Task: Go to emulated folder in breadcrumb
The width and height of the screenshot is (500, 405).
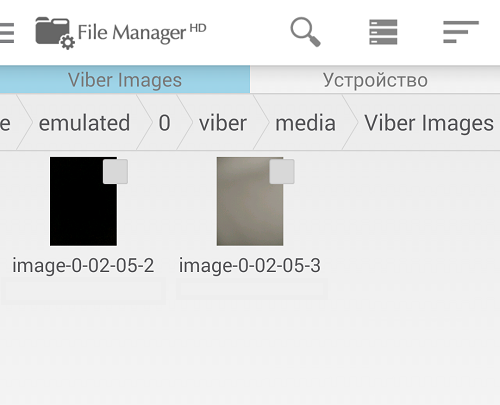Action: [x=84, y=123]
